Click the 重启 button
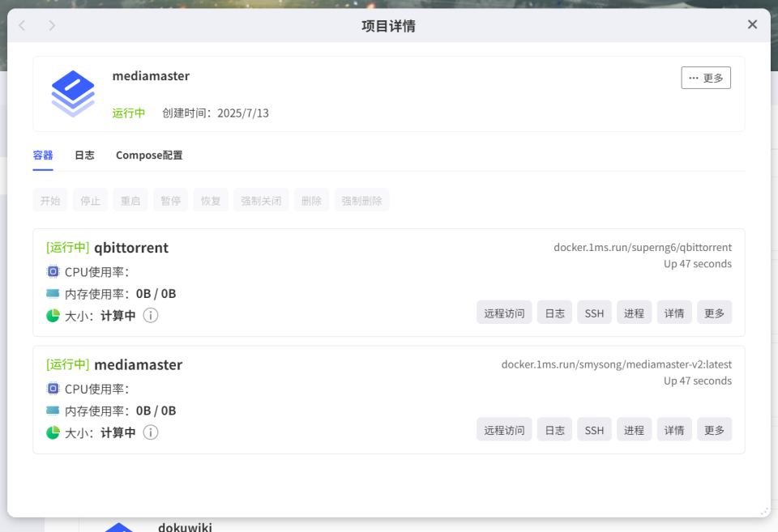This screenshot has height=532, width=778. (130, 200)
